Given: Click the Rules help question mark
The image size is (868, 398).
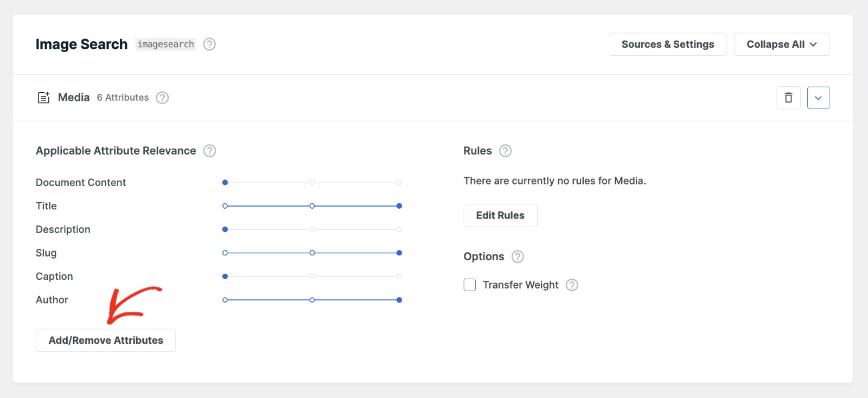Looking at the screenshot, I should click(x=505, y=151).
